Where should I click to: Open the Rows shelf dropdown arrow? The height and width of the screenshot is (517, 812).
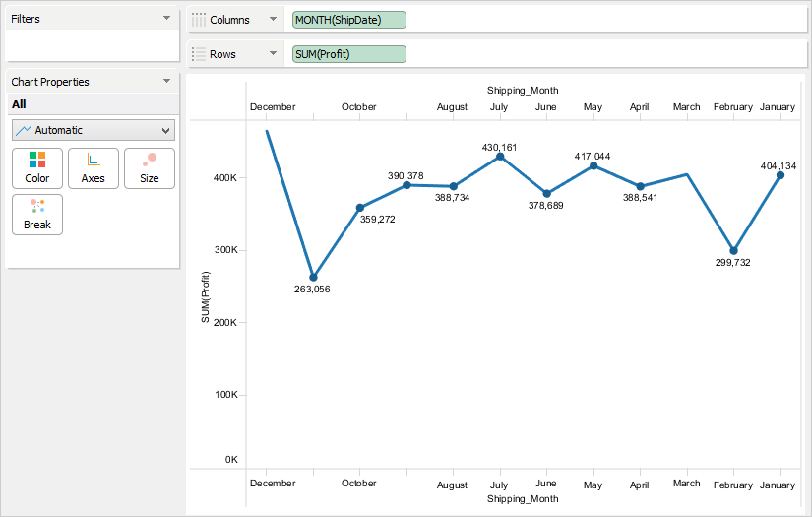272,54
